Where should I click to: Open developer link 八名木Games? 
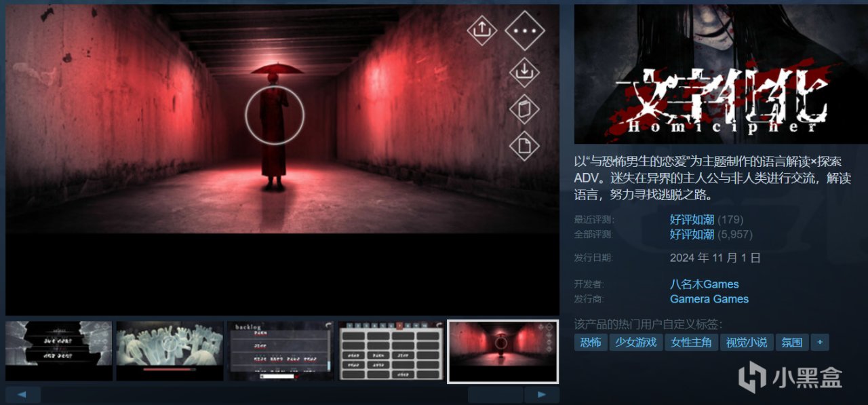[x=704, y=284]
